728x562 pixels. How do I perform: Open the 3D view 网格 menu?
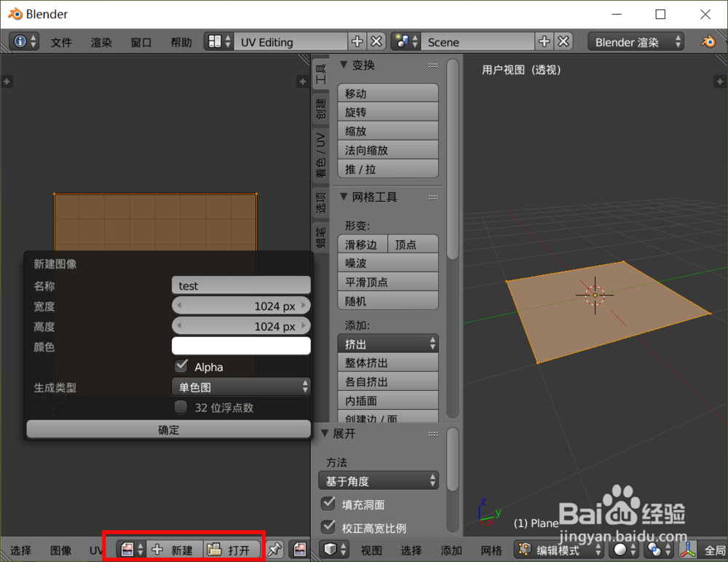click(x=491, y=550)
